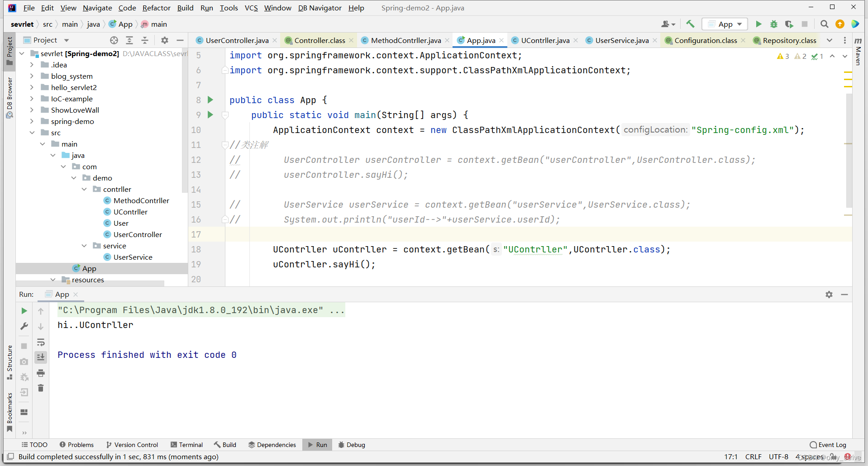Screen dimensions: 868x466
Task: Hide the Run panel with minus icon
Action: coord(844,295)
